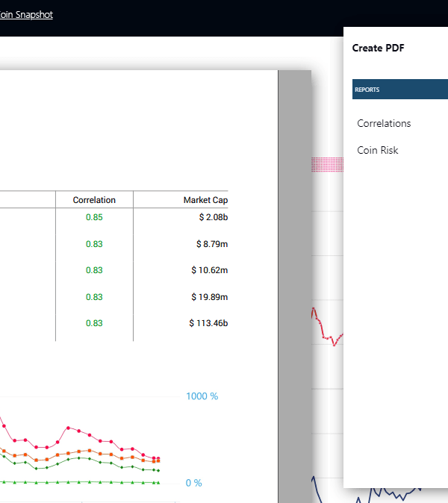This screenshot has width=448, height=503.
Task: Click the Market Cap column header
Action: [205, 200]
